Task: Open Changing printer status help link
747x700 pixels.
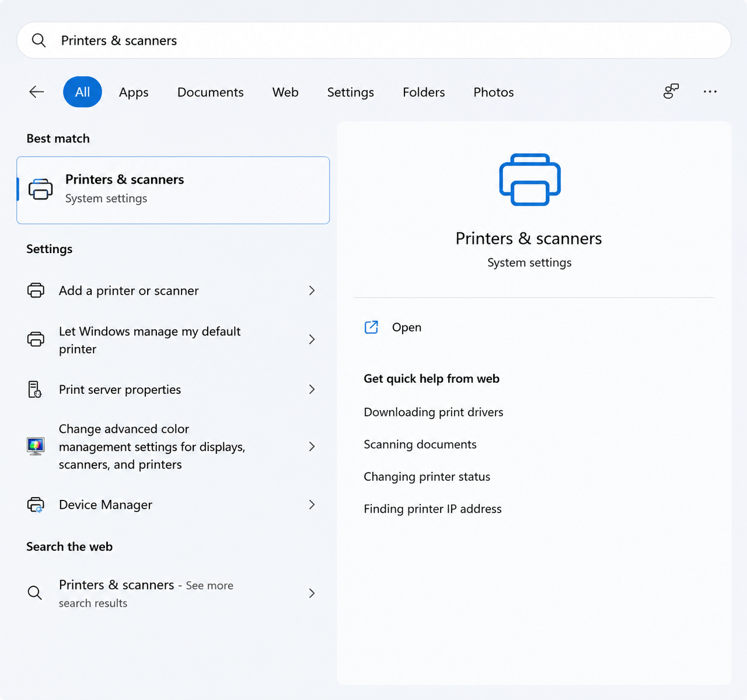Action: (427, 477)
